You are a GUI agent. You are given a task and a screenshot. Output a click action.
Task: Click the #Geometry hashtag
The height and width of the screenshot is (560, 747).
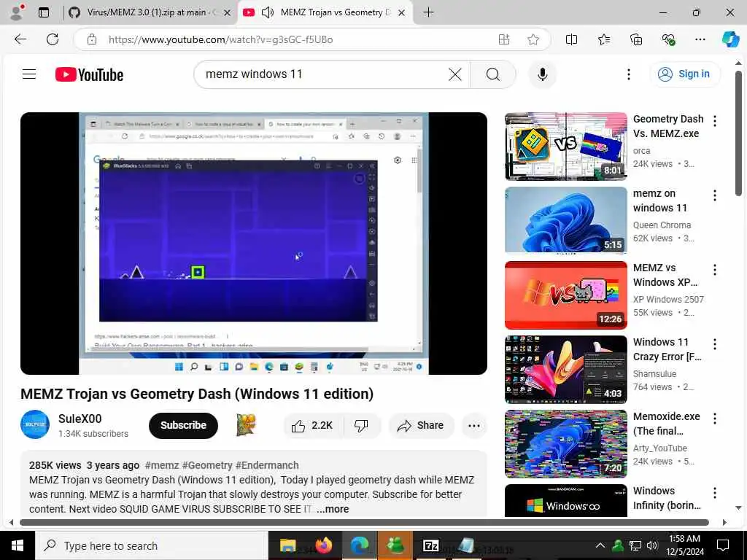tap(207, 465)
